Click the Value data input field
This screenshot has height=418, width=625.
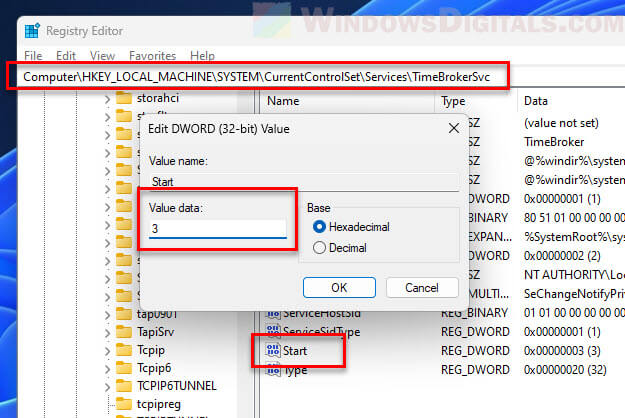point(217,229)
